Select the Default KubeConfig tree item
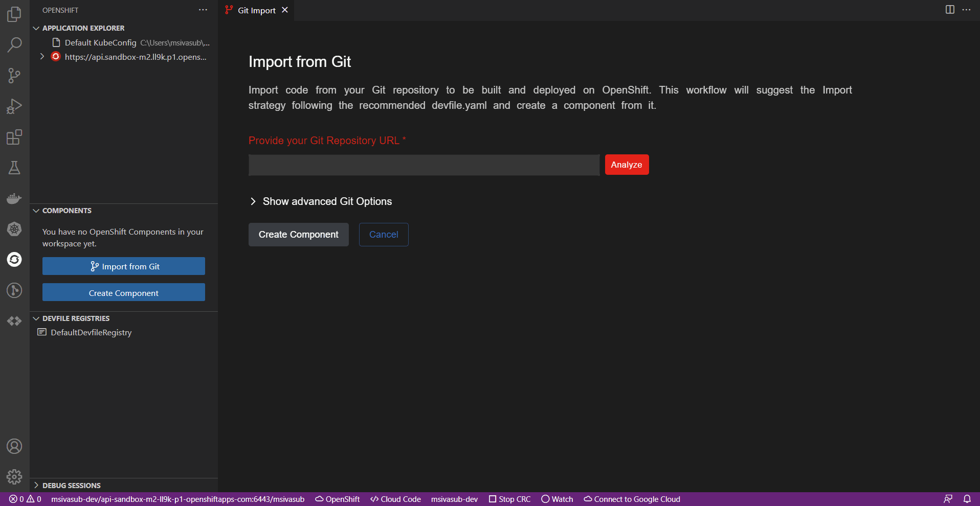980x506 pixels. click(x=124, y=42)
